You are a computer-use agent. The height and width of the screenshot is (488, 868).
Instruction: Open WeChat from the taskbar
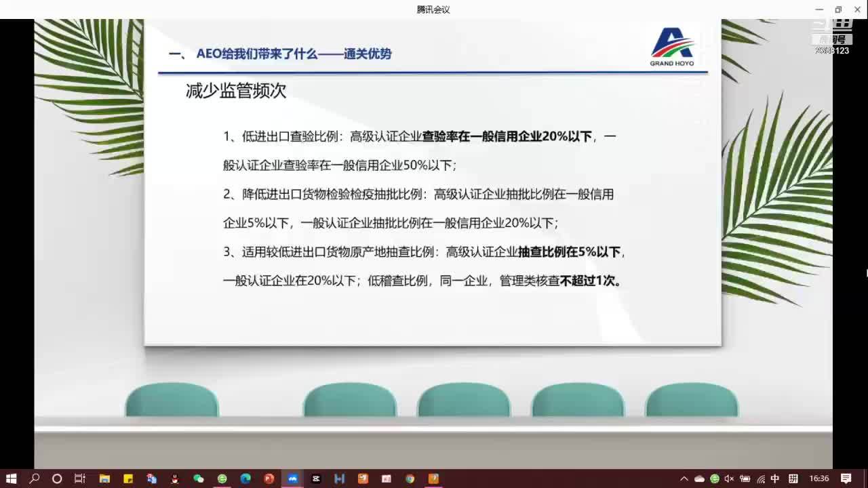(199, 479)
